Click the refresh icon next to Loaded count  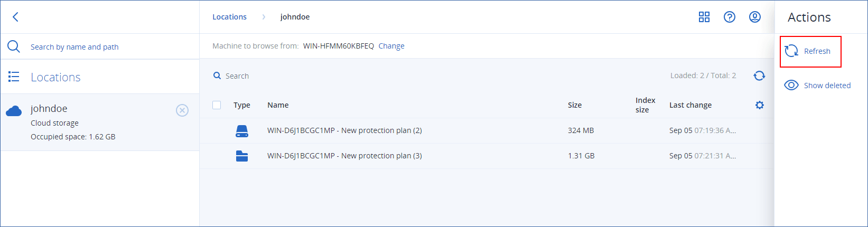[759, 76]
